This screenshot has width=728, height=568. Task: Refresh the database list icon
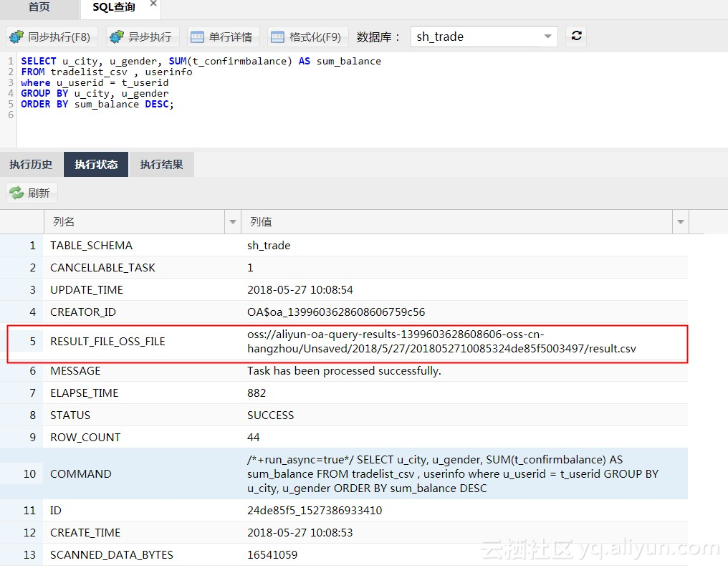click(576, 37)
